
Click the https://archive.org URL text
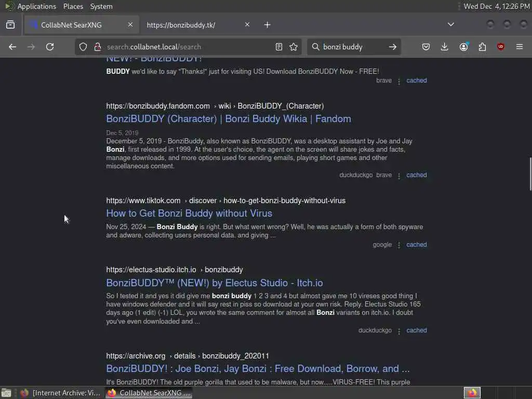coord(136,356)
